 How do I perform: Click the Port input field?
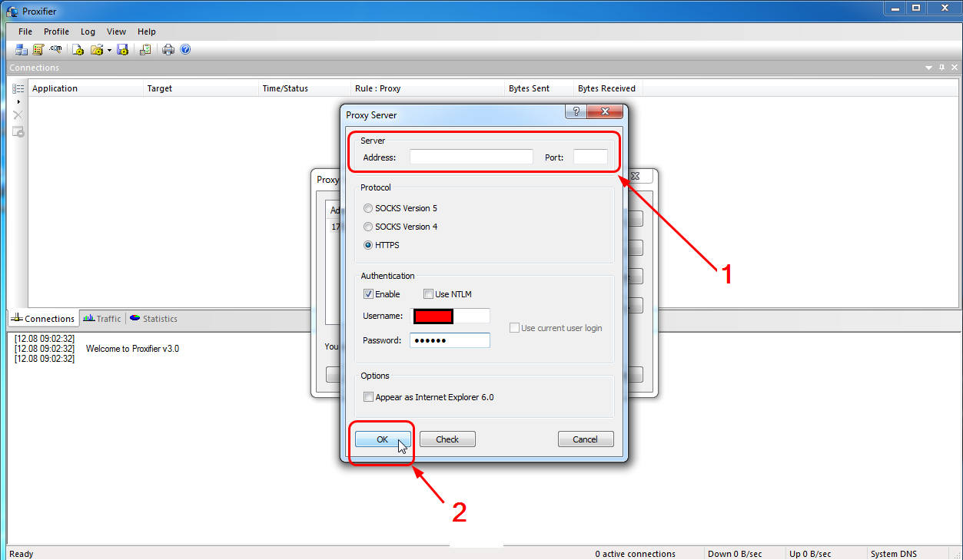coord(590,157)
